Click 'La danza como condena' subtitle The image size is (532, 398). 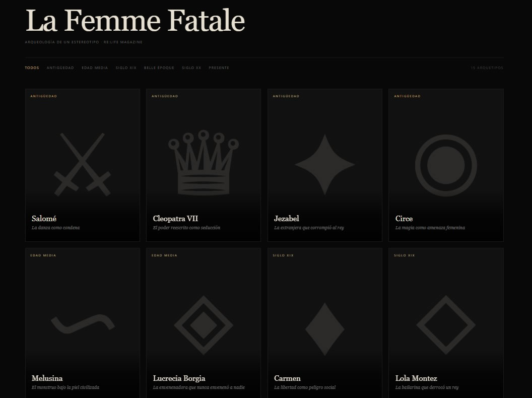(55, 228)
